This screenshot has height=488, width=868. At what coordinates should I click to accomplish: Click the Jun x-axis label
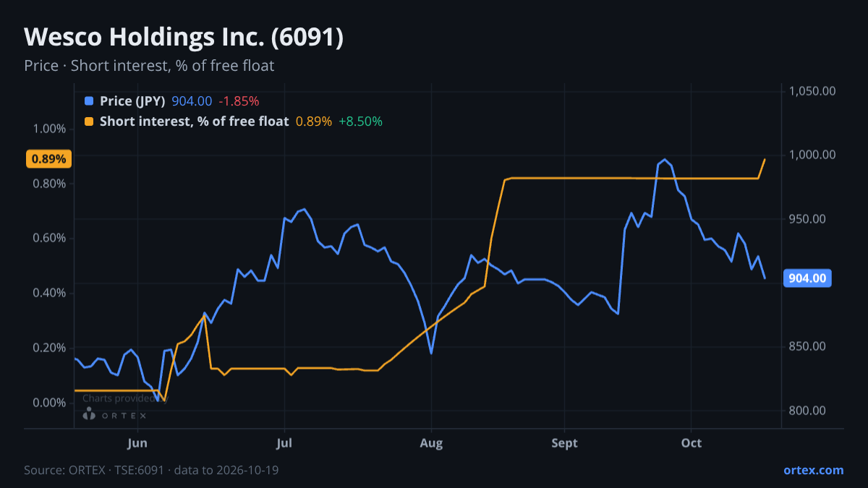[137, 443]
